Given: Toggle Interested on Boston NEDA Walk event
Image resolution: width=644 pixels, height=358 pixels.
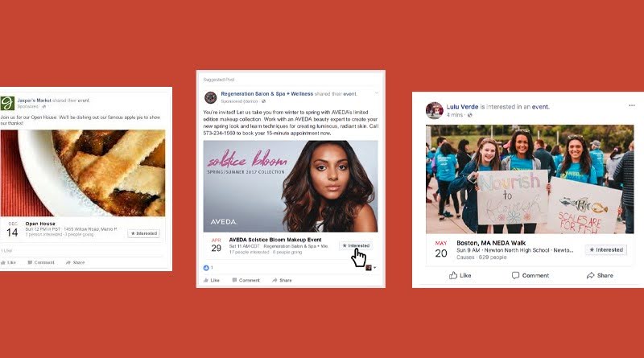Looking at the screenshot, I should pos(606,249).
